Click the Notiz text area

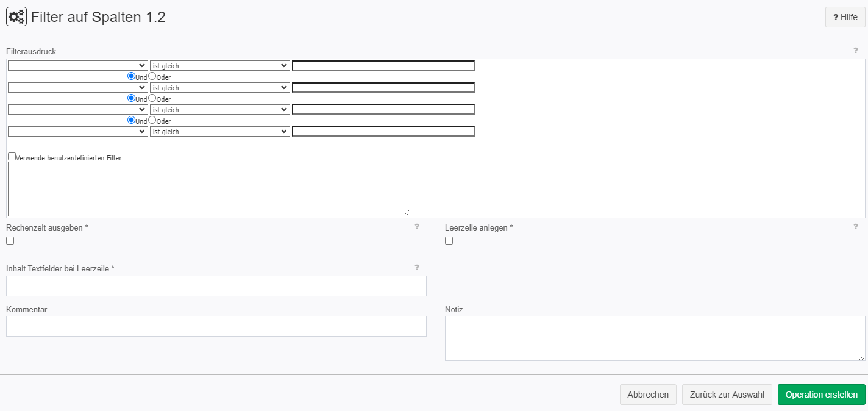point(655,338)
